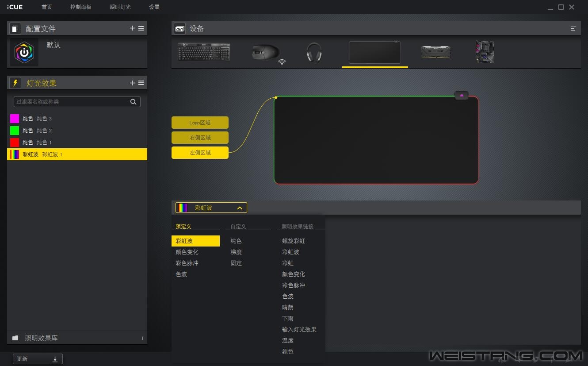
Task: Click the 更新 download button
Action: [38, 359]
